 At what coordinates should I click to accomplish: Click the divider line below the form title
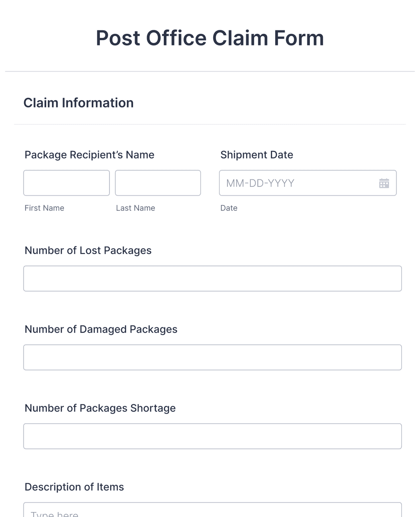[210, 72]
